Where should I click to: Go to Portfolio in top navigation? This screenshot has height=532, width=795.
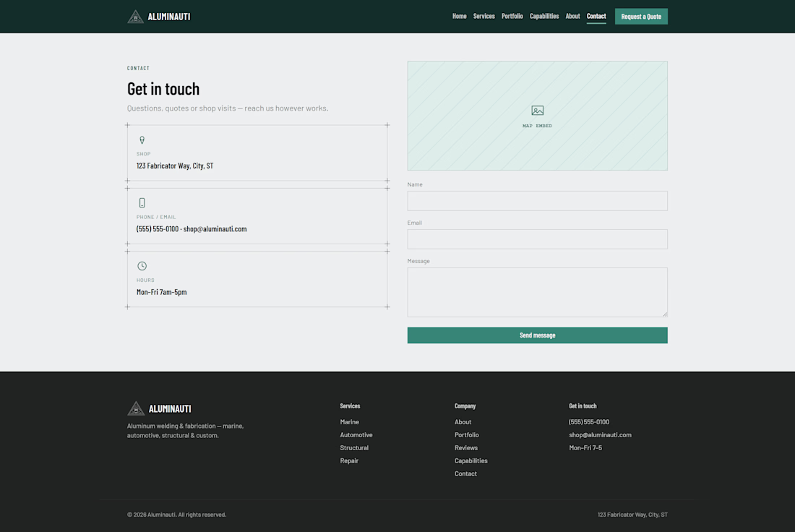point(512,16)
